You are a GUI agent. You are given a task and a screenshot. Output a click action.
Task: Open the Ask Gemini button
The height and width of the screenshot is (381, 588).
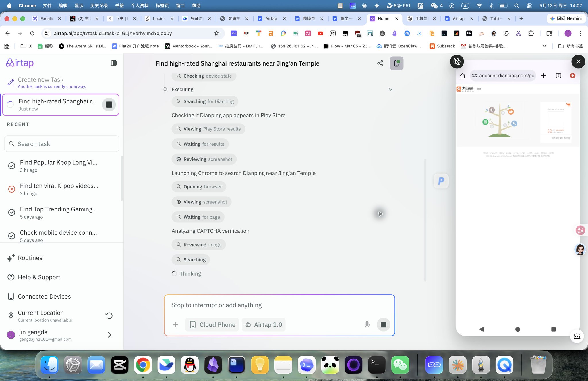point(566,18)
